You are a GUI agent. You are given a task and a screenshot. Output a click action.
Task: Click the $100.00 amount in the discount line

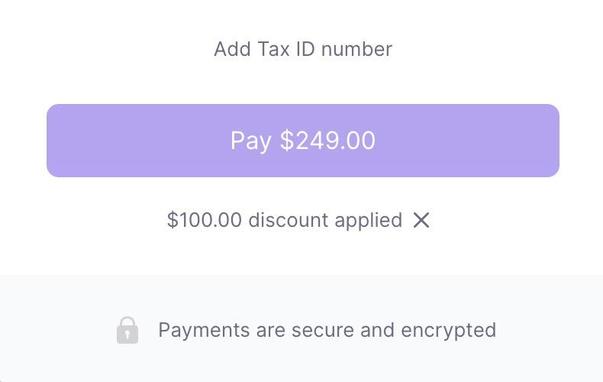pyautogui.click(x=204, y=220)
